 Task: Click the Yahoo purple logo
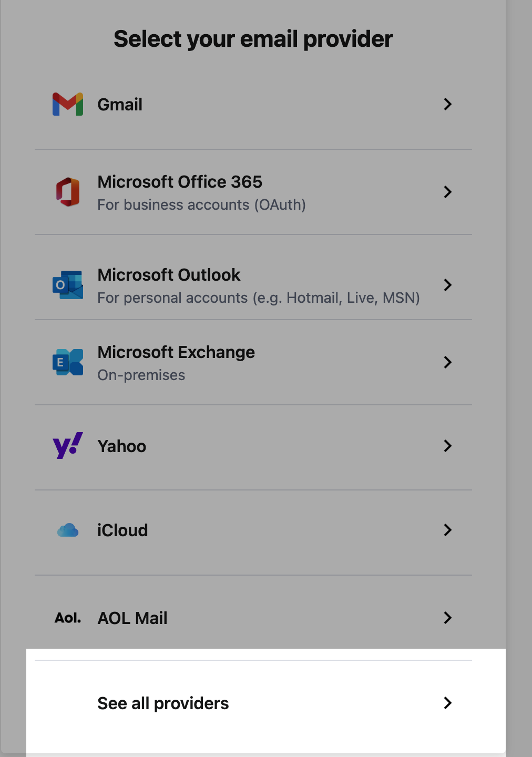tap(67, 446)
